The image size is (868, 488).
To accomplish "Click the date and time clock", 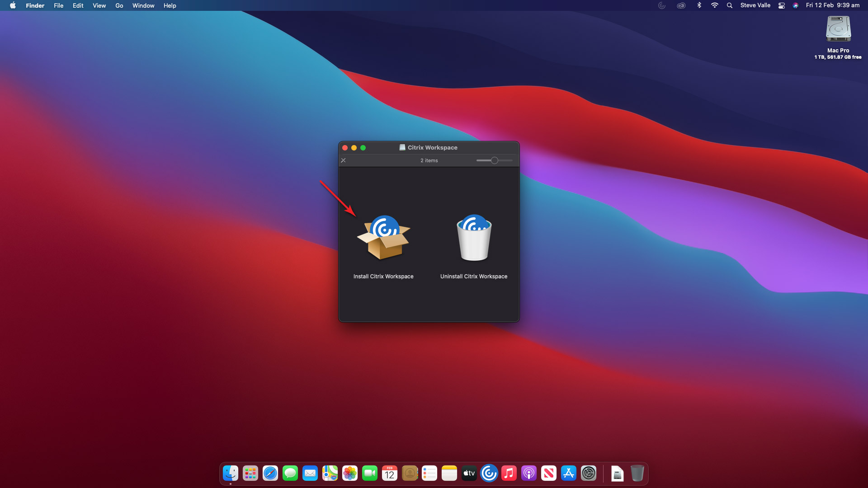I will tap(832, 5).
